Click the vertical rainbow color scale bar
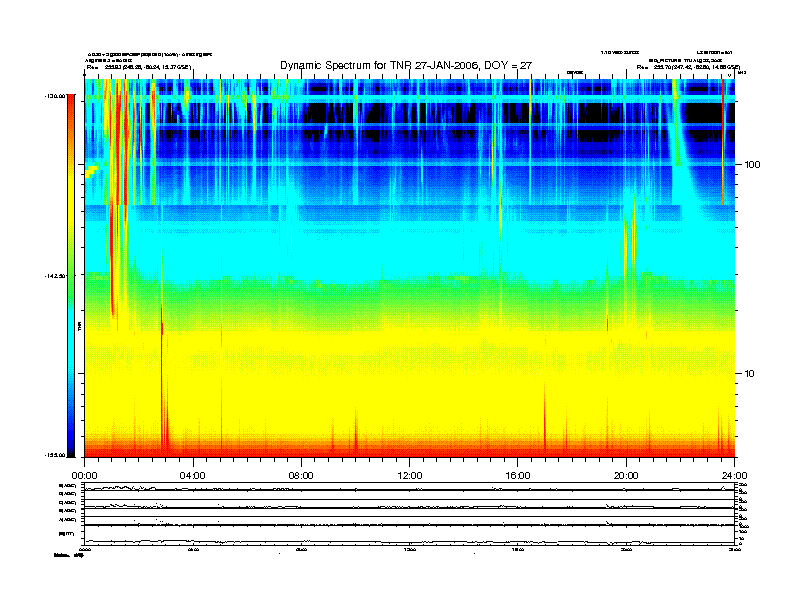The image size is (792, 612). tap(71, 275)
